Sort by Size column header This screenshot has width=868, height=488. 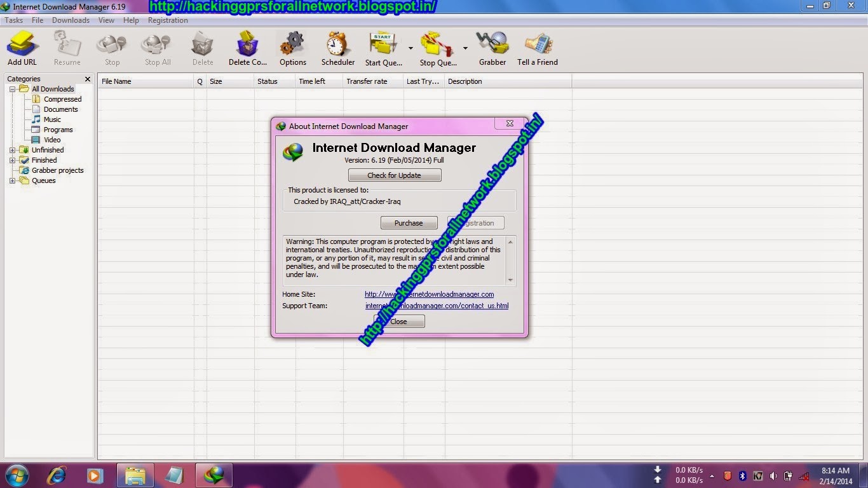pyautogui.click(x=230, y=81)
